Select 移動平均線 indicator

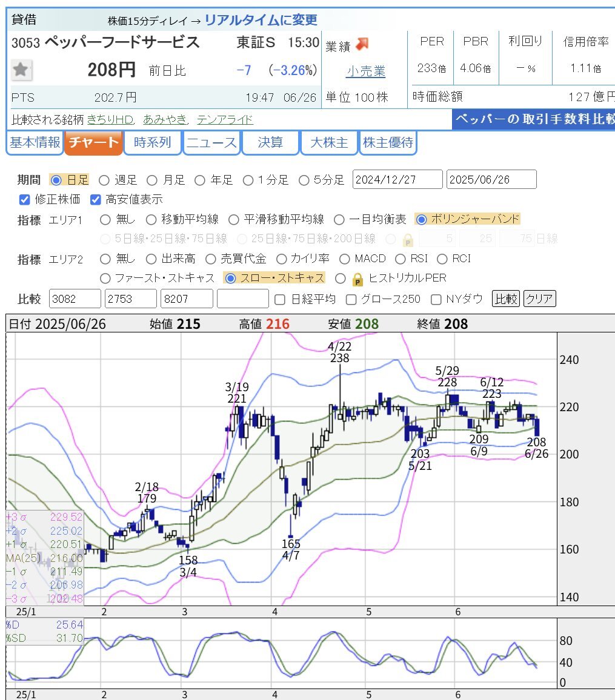click(x=151, y=220)
